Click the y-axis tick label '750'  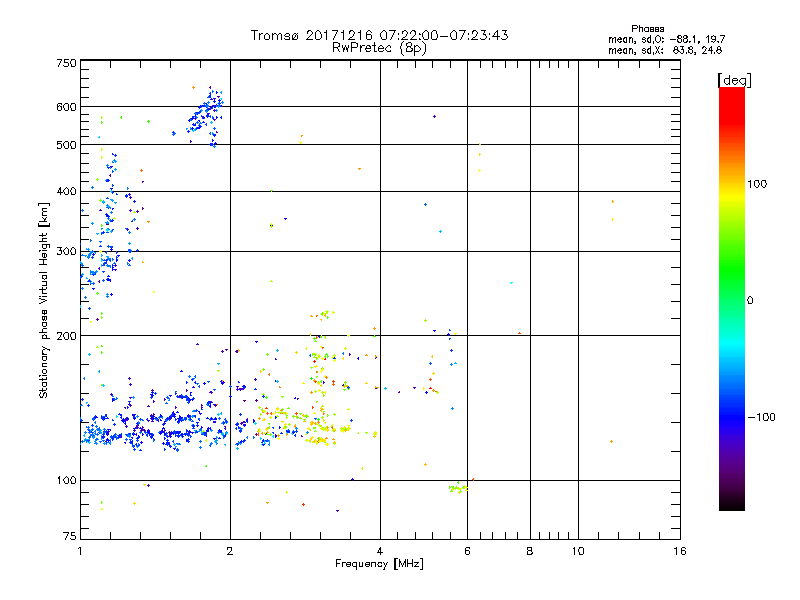coord(66,63)
